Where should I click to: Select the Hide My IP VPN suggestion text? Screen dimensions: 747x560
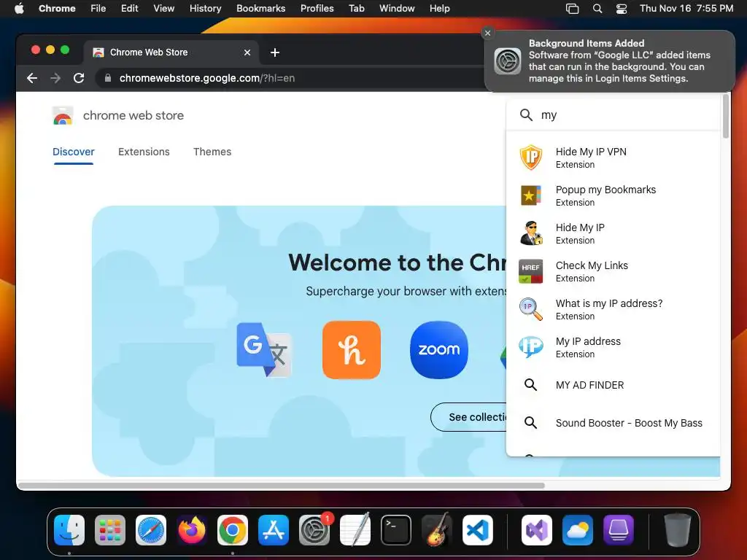coord(591,152)
